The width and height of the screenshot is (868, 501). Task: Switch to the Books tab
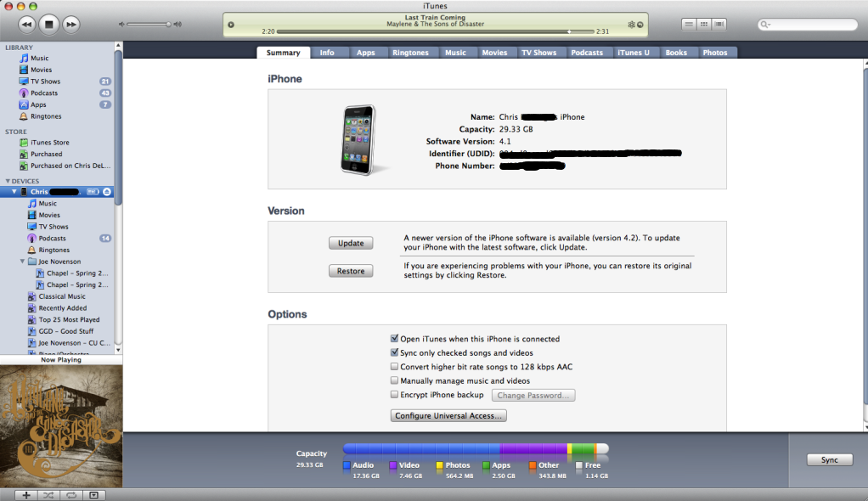click(676, 53)
